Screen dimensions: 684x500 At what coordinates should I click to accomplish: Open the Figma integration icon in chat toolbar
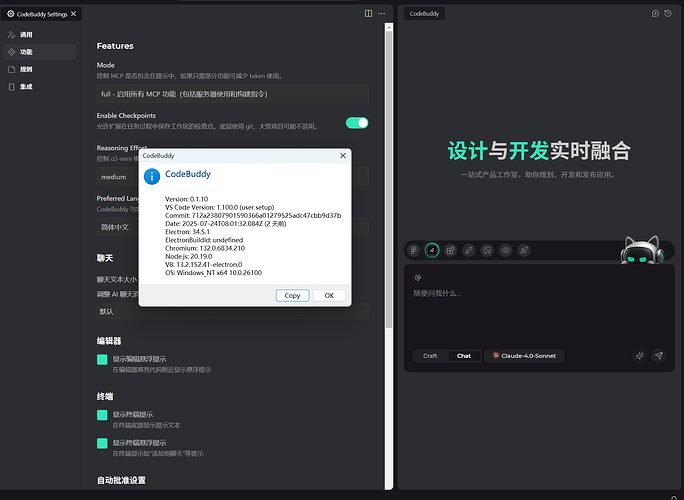click(413, 250)
